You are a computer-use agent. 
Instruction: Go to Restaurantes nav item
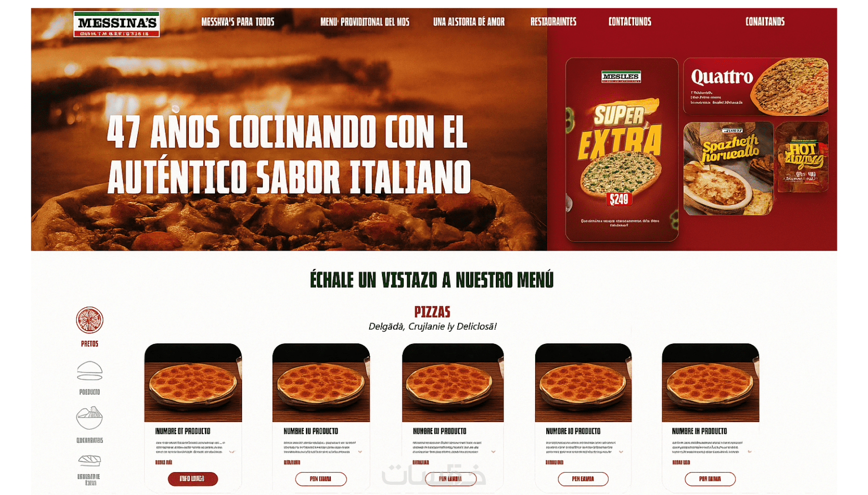coord(553,21)
